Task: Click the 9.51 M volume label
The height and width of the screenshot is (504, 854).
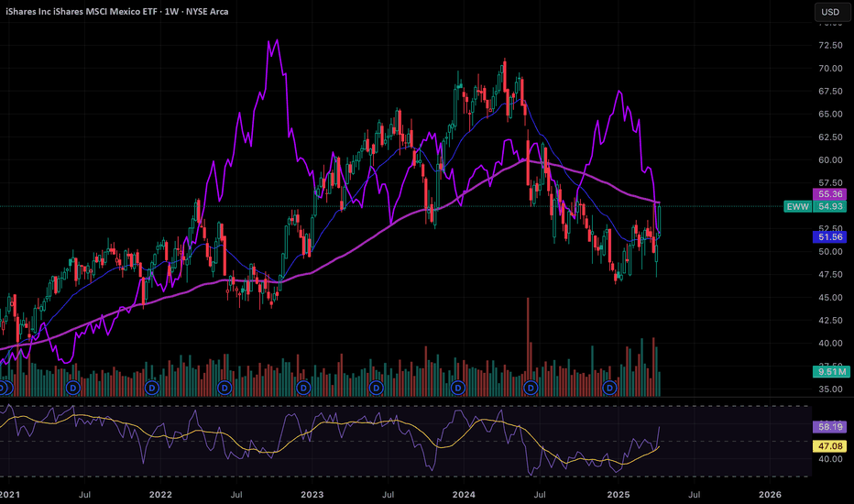Action: (830, 372)
